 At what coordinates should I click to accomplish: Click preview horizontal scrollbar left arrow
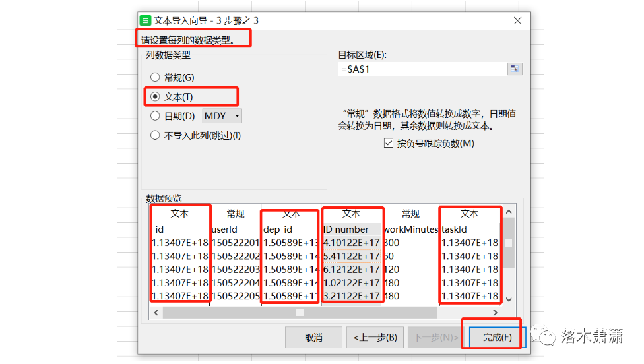pos(156,313)
